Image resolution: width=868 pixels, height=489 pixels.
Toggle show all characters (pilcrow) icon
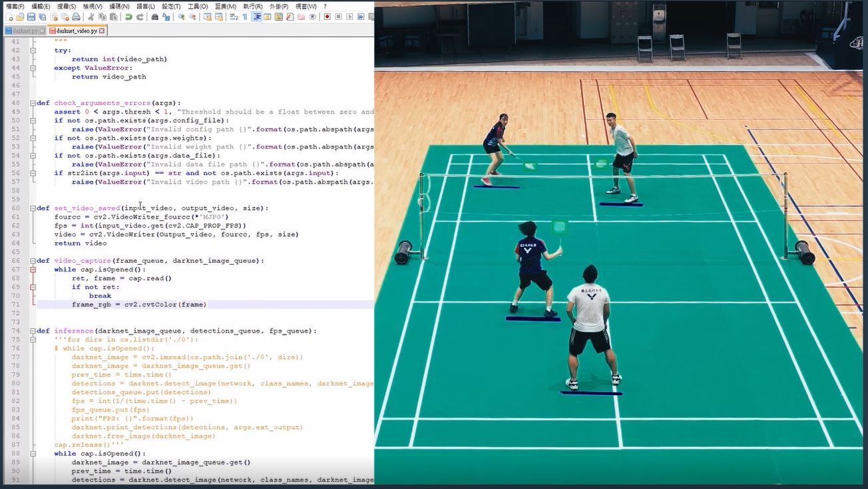point(245,17)
